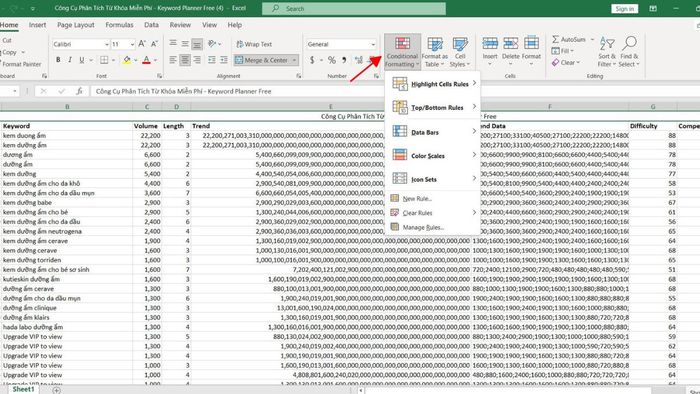Switch to Review tab
Image resolution: width=700 pixels, height=394 pixels.
180,25
